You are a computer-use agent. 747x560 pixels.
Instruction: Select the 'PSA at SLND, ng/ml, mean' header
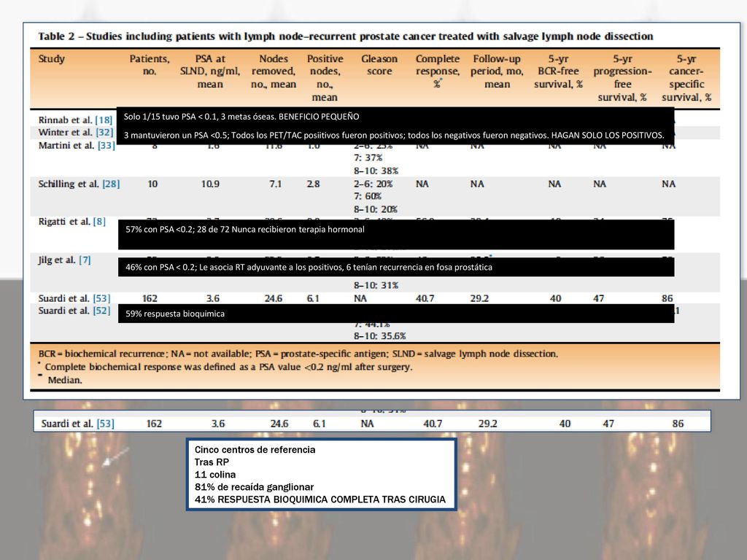pyautogui.click(x=210, y=71)
